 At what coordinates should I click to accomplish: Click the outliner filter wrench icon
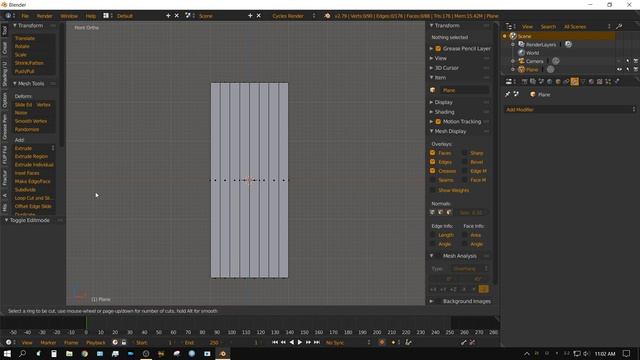click(619, 27)
